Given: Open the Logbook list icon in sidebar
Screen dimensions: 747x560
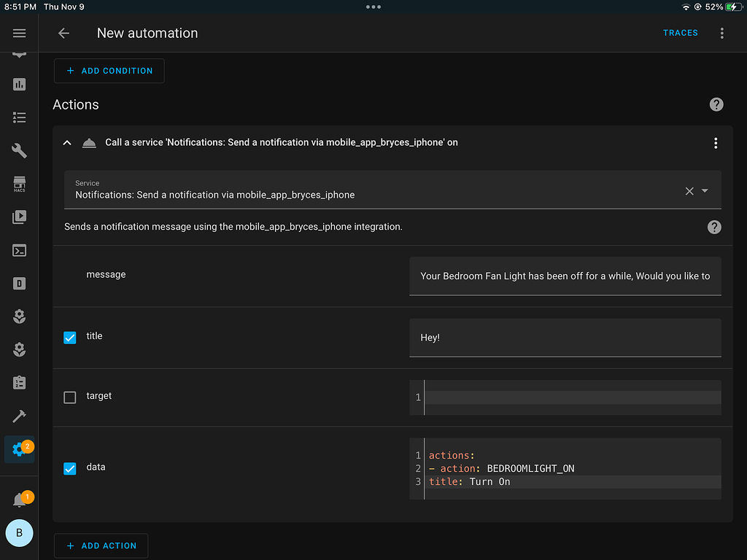Looking at the screenshot, I should pos(19,117).
